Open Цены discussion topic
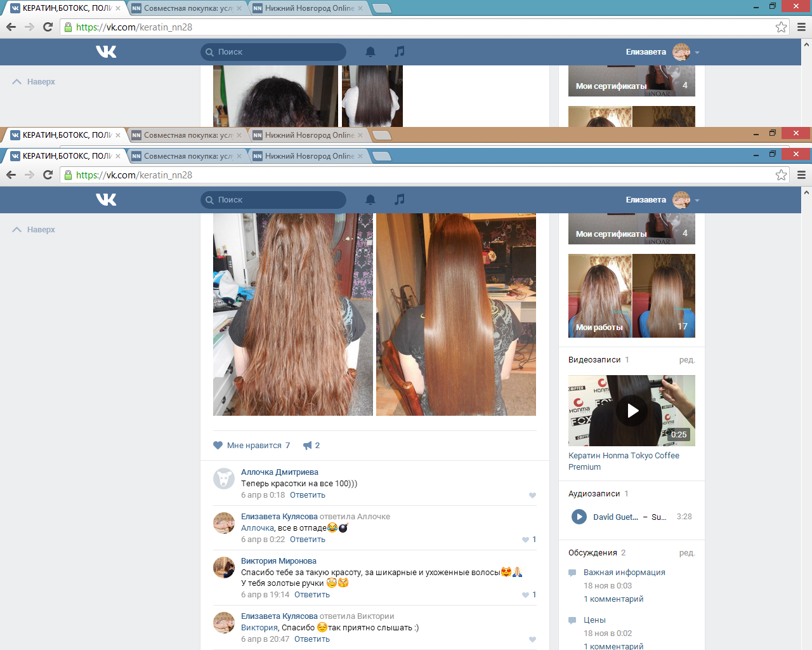 click(x=594, y=620)
